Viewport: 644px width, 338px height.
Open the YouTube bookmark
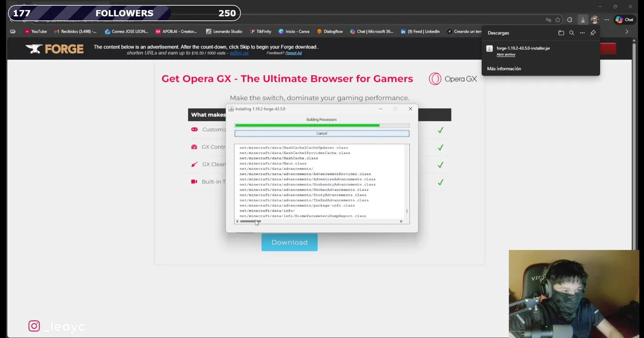(x=36, y=31)
